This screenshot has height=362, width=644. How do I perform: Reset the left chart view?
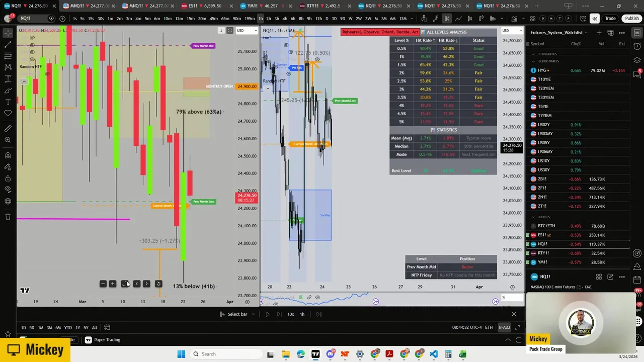(158, 284)
